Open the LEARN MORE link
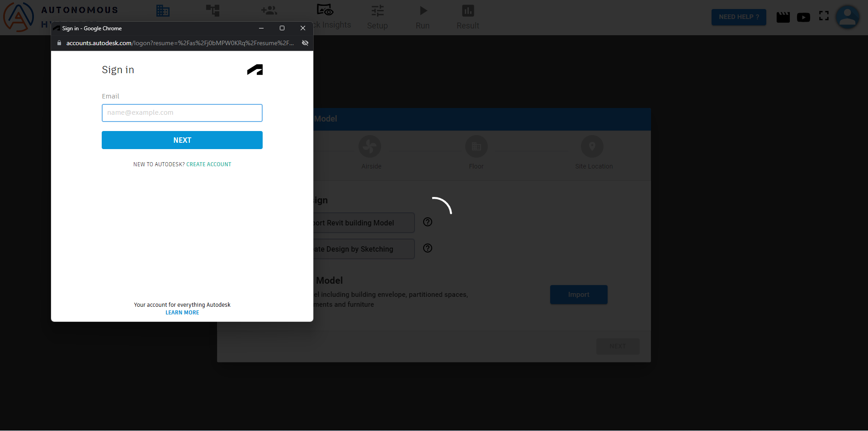 [182, 313]
